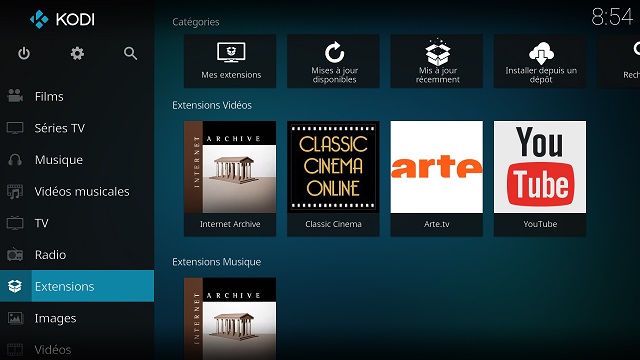Click the Séries TV monitor icon
Screen dimensions: 640x360
coord(15,128)
